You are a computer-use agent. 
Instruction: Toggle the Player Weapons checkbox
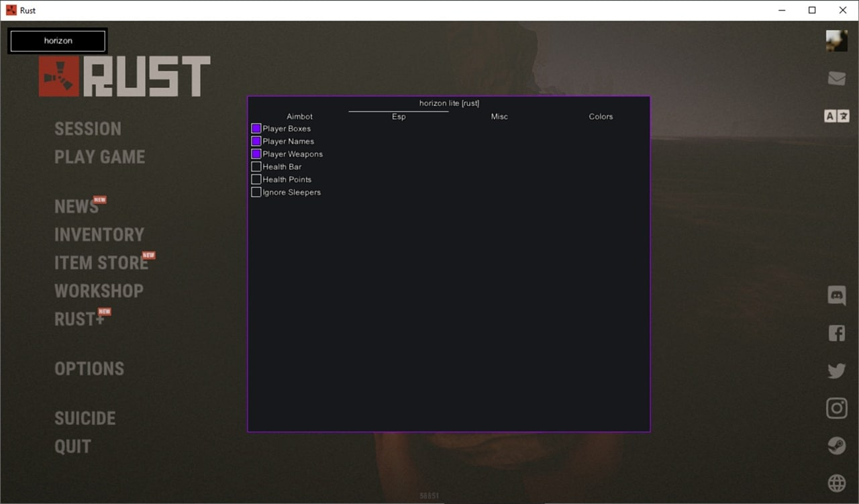(x=256, y=154)
